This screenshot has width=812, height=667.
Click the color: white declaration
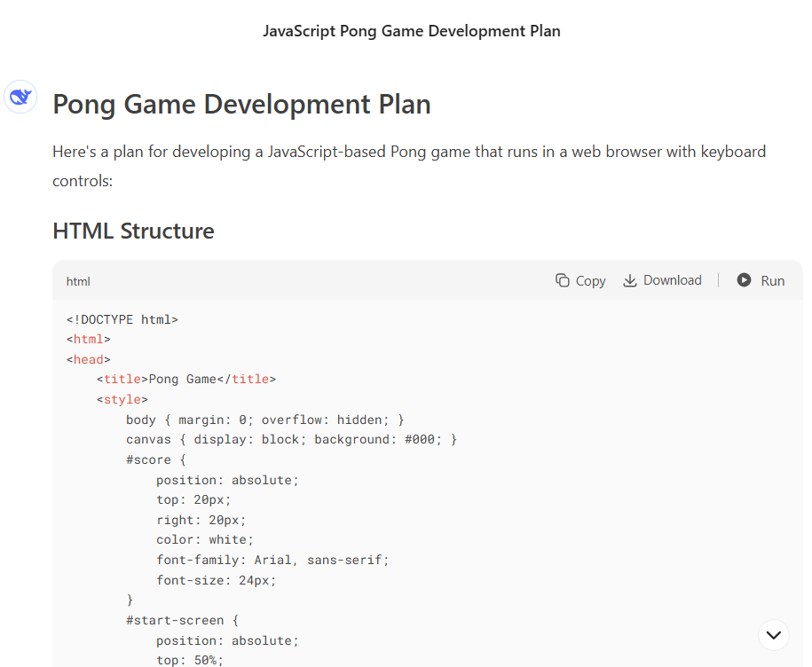205,539
